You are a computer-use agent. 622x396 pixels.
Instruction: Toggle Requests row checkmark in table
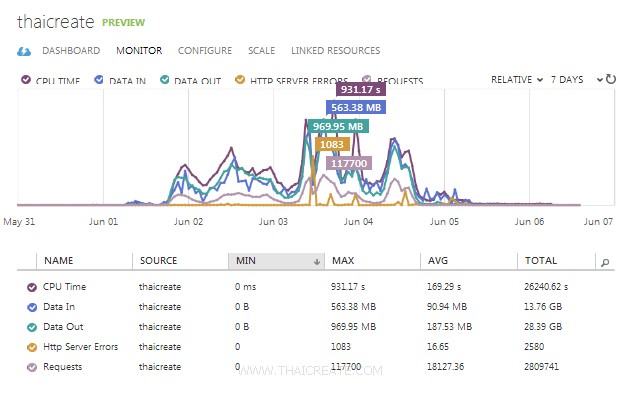32,367
